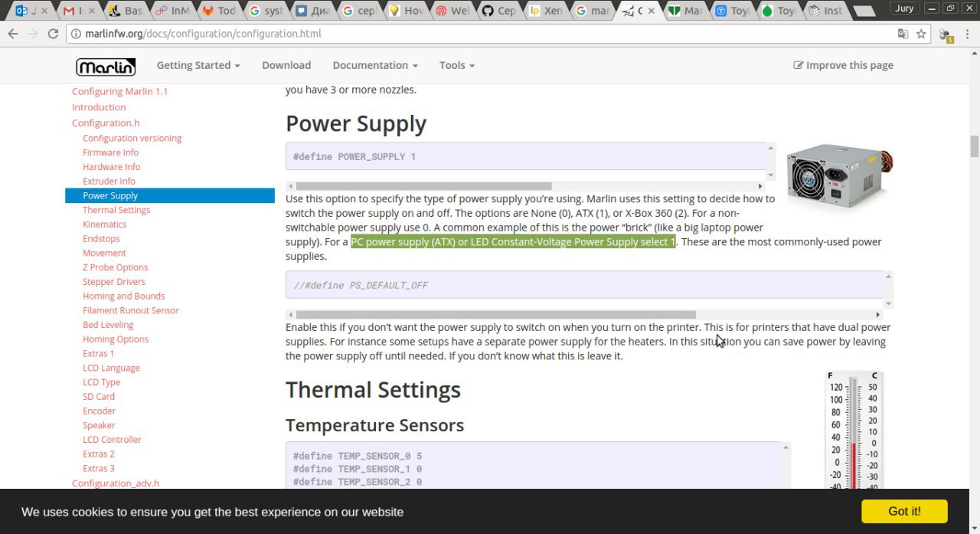Open the Tools dropdown menu

point(457,65)
